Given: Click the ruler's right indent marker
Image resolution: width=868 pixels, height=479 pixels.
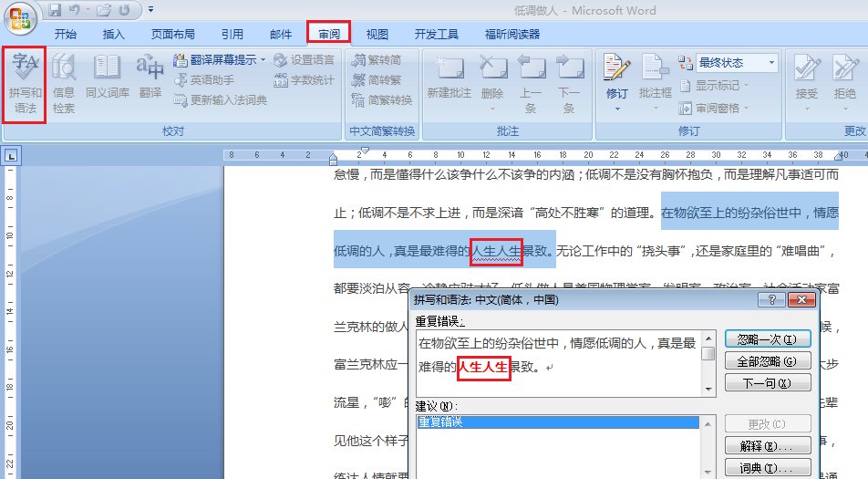Looking at the screenshot, I should [838, 157].
